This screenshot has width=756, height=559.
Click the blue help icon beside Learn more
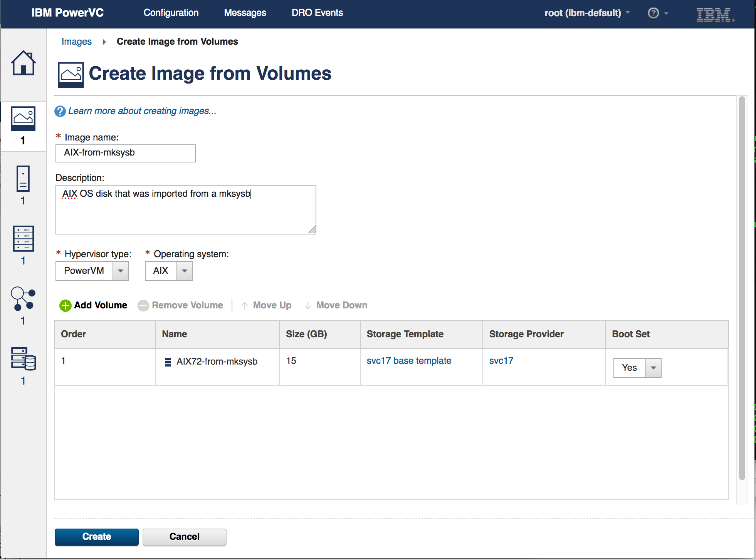tap(60, 111)
